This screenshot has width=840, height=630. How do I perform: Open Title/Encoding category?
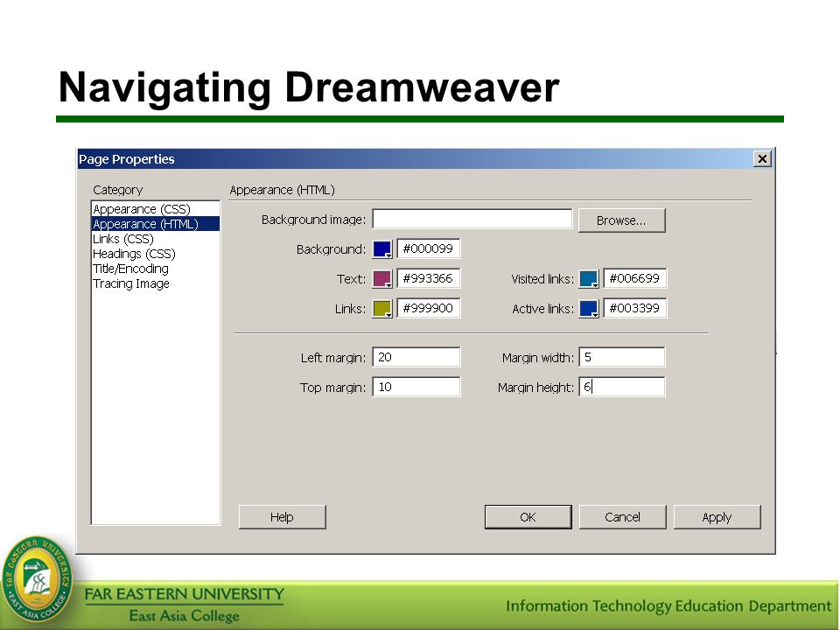click(x=156, y=269)
